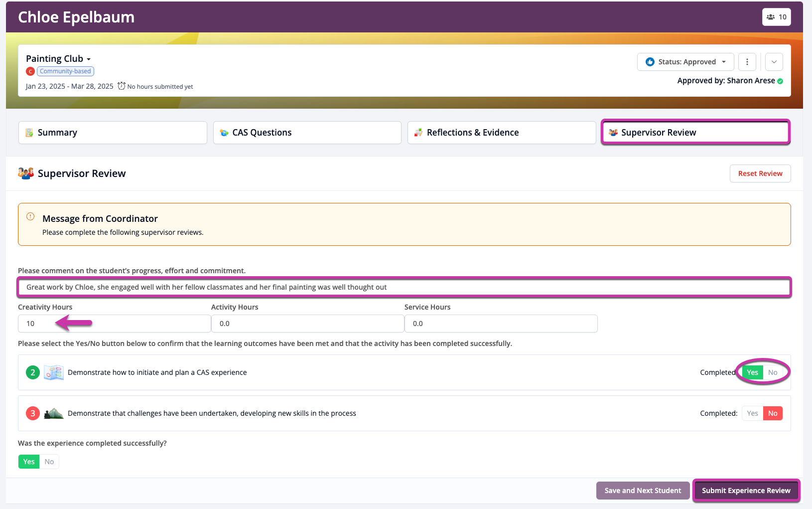Click the Supervisor Review group icon in section header
The width and height of the screenshot is (812, 509).
25,173
